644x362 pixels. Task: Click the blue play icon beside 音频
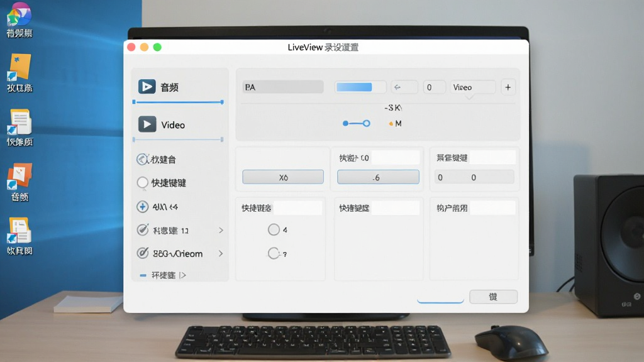(x=147, y=87)
